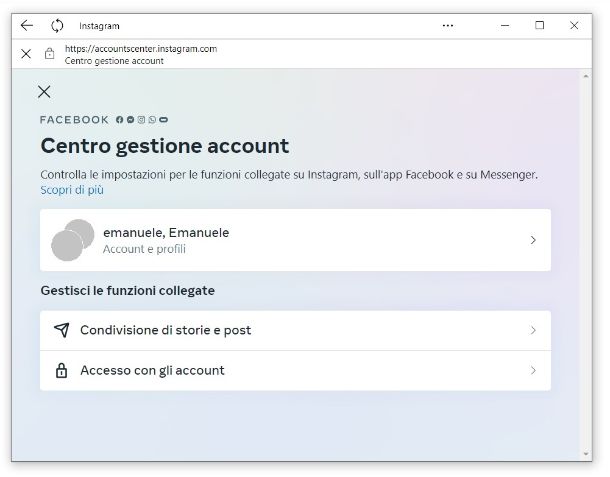Screen dimensions: 610x477
Task: Expand chevron on the Account e profili row
Action: 533,240
